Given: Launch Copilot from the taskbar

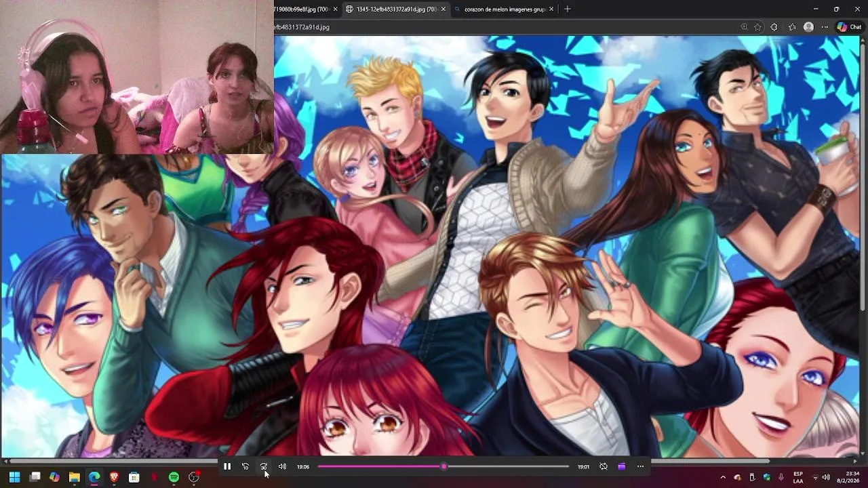Looking at the screenshot, I should tap(54, 477).
